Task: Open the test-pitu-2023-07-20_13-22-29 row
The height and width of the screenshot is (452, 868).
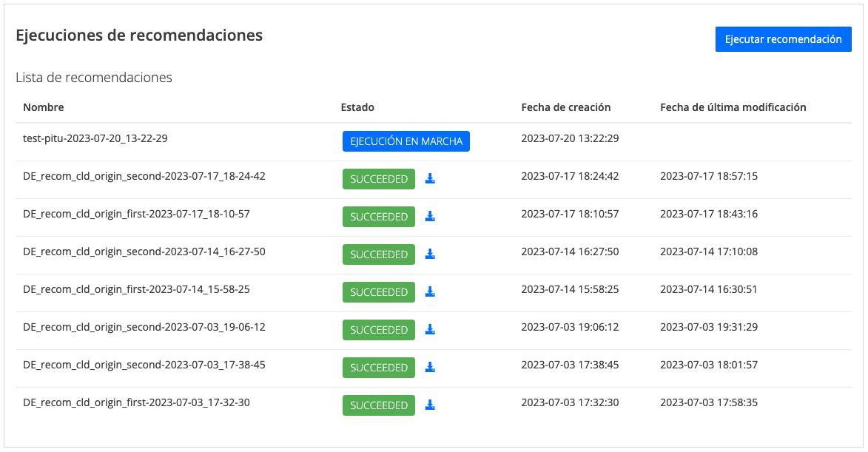Action: (95, 138)
